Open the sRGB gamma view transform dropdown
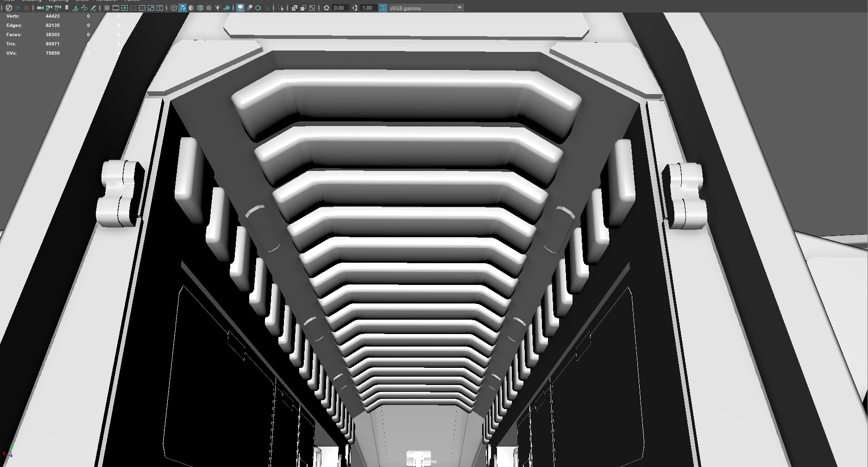This screenshot has height=467, width=868. tap(426, 8)
